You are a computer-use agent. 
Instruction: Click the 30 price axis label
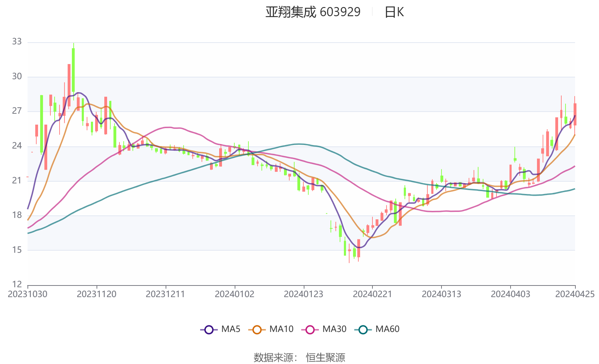pos(17,77)
